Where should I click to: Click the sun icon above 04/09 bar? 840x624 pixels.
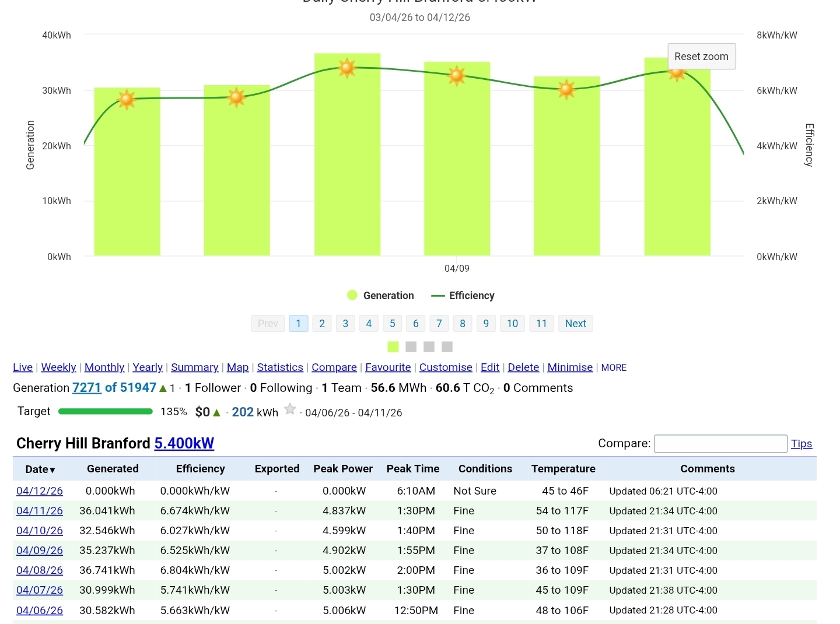click(456, 75)
